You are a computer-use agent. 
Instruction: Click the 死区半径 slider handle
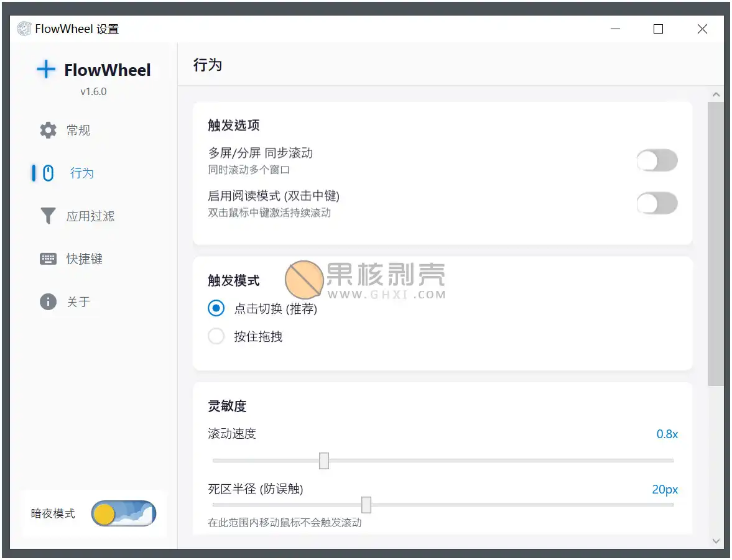coord(366,505)
